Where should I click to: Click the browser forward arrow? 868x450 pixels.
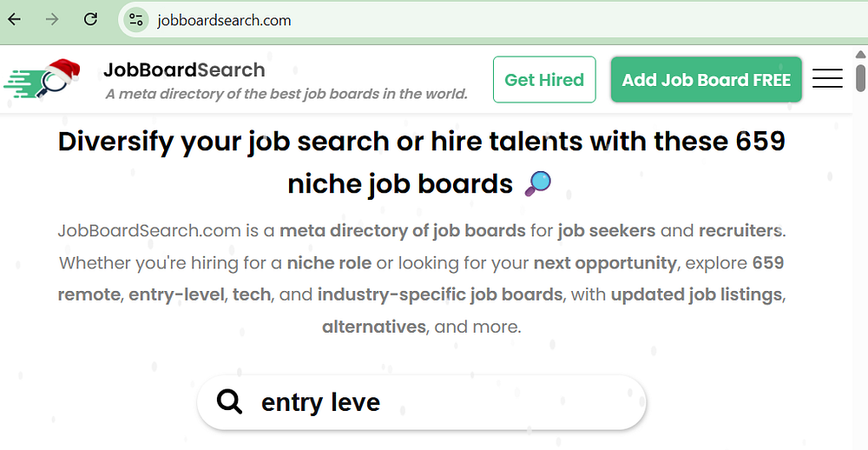[52, 19]
